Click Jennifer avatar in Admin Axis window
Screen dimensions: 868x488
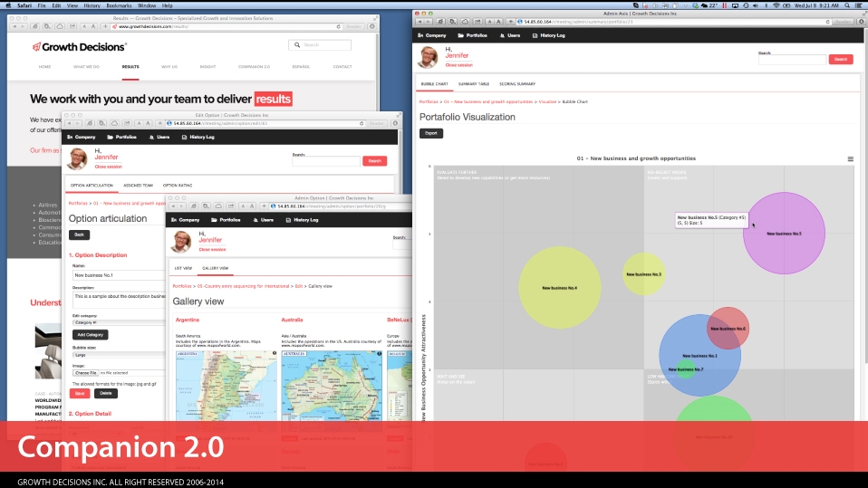(428, 57)
